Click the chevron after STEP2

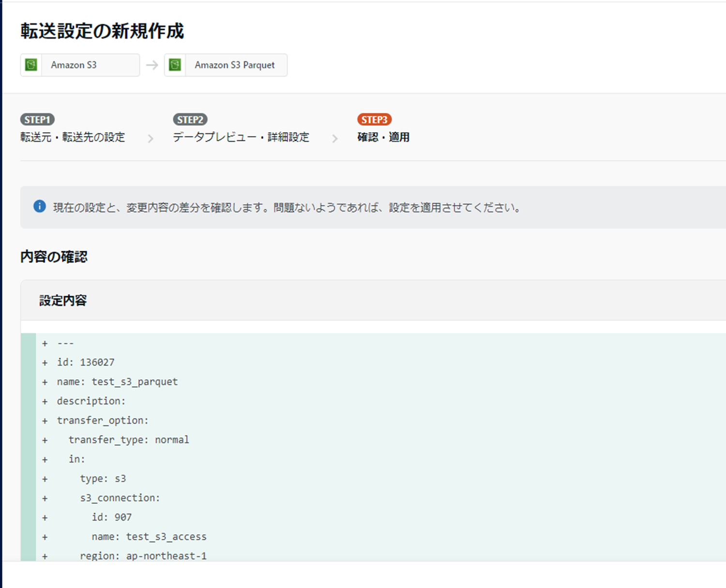[x=335, y=139]
